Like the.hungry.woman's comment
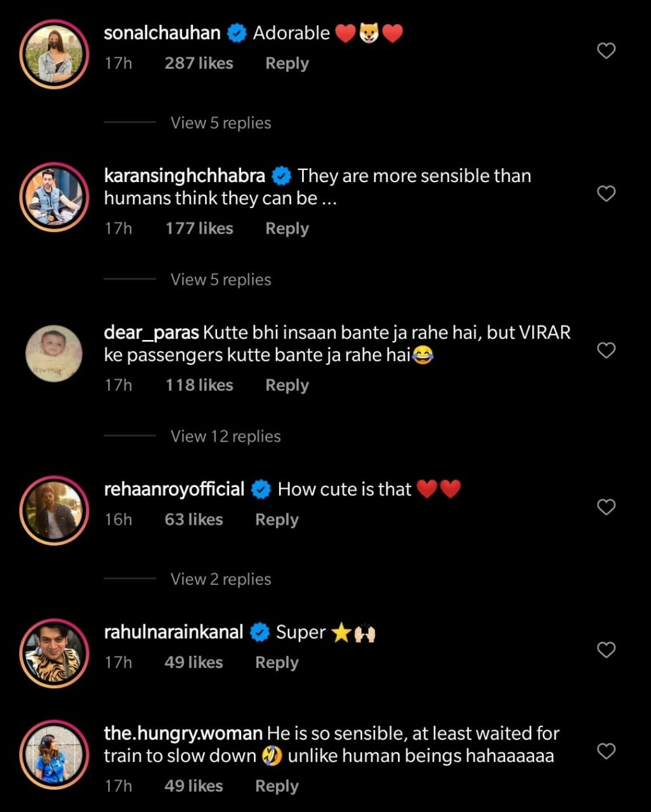 [x=607, y=751]
